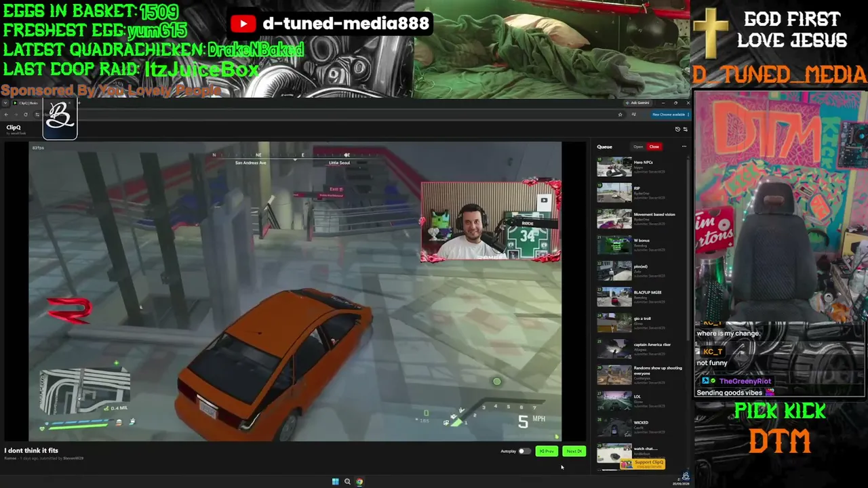Click the main clip video player

coord(295,291)
